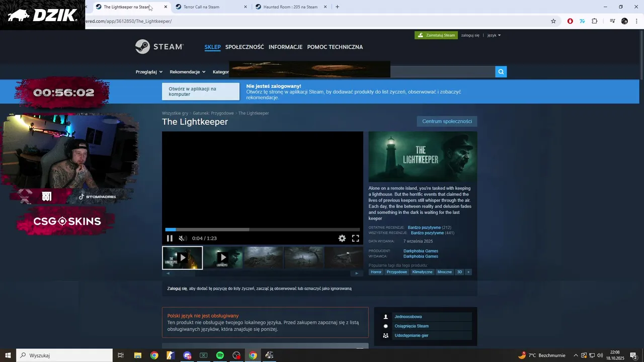Open the blue 7TV extension icon
The width and height of the screenshot is (644, 362).
coord(582,21)
